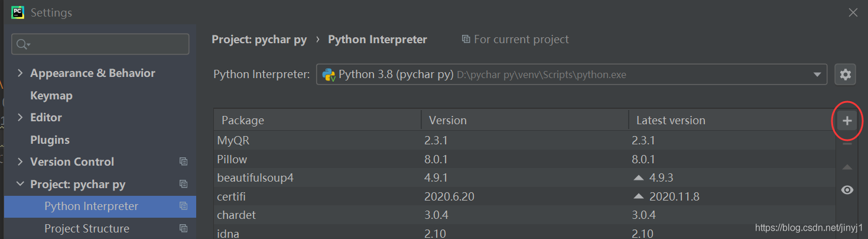The height and width of the screenshot is (239, 868).
Task: Select Keymap in settings tree
Action: coord(51,95)
